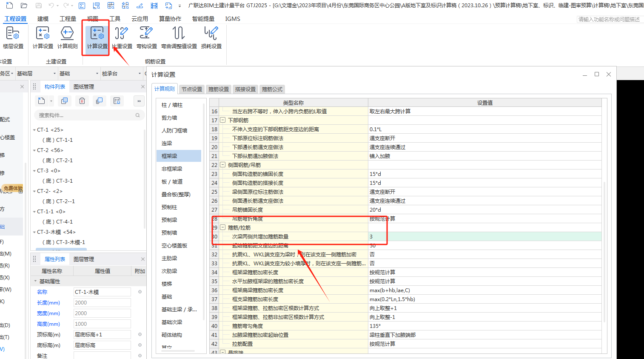Switch to 节点设置 tab in dialog
Screen dimensions: 644x359
192,89
